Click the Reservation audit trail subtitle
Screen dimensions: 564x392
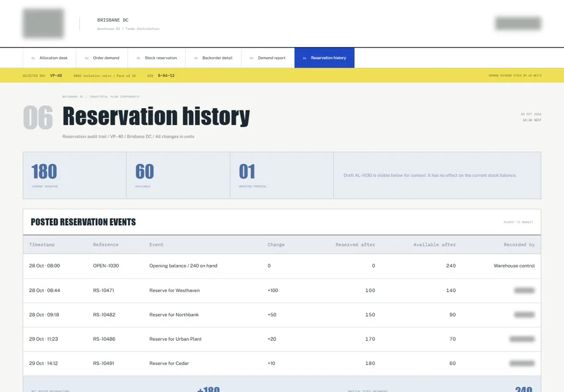click(x=129, y=136)
